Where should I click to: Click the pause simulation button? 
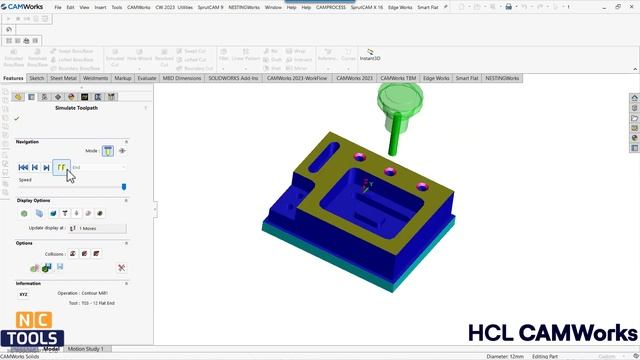click(x=61, y=167)
